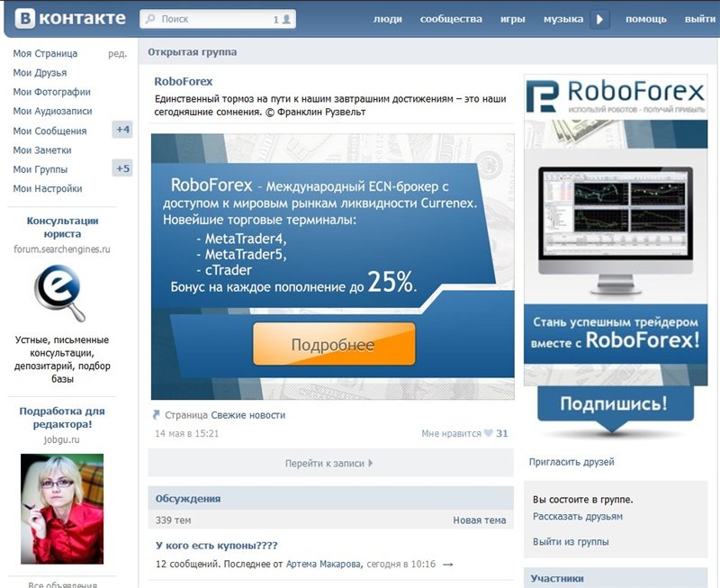
Task: Open the музыка header menu
Action: [563, 19]
